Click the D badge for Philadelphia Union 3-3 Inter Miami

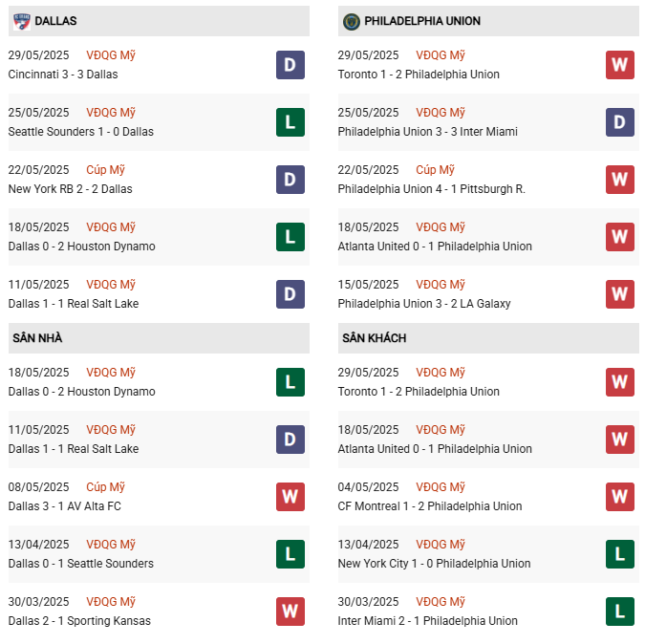point(619,122)
